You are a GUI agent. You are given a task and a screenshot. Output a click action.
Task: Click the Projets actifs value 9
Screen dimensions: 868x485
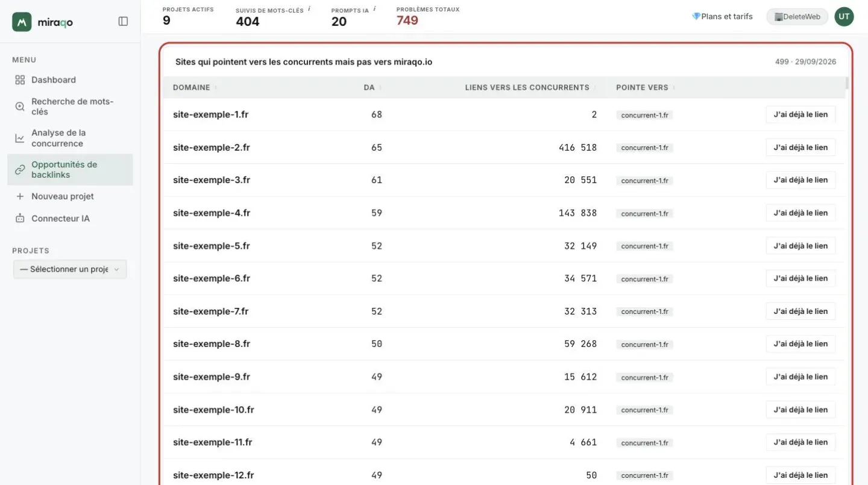tap(166, 20)
